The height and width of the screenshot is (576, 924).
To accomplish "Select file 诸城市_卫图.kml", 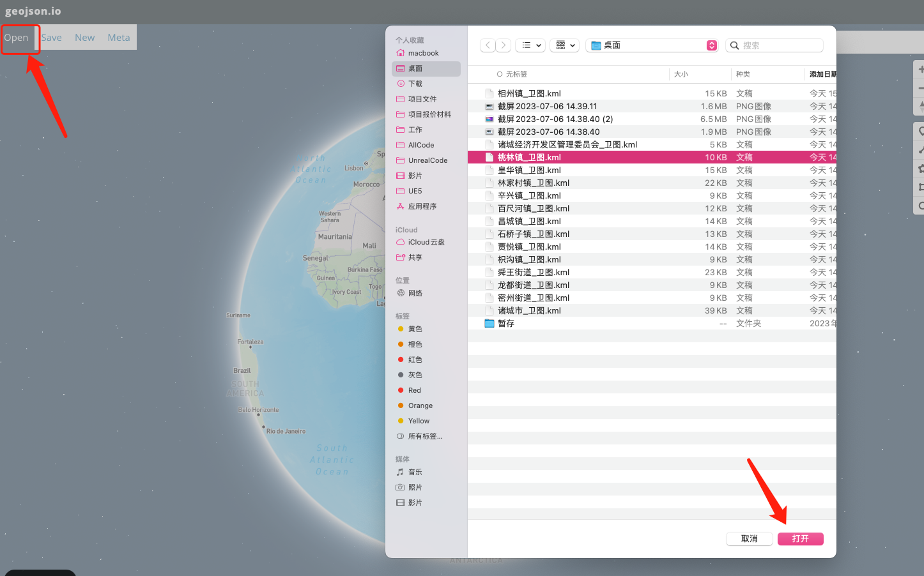I will point(652,310).
